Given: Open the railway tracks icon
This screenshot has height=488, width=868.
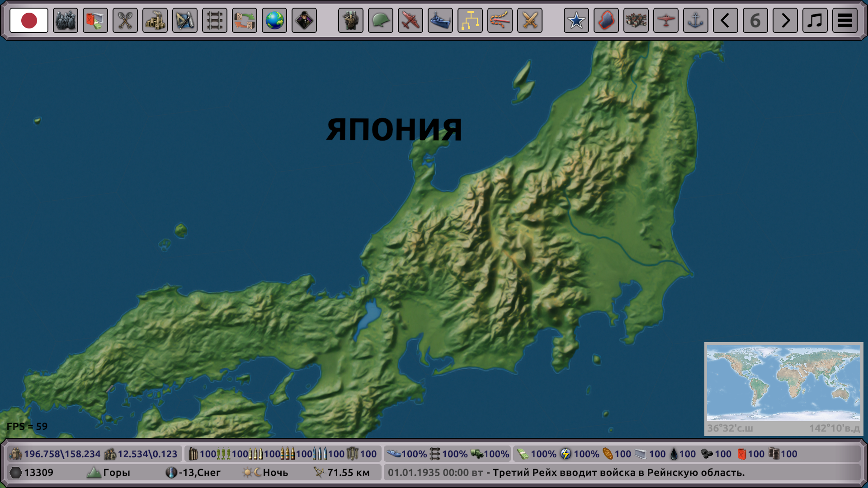Looking at the screenshot, I should [215, 20].
